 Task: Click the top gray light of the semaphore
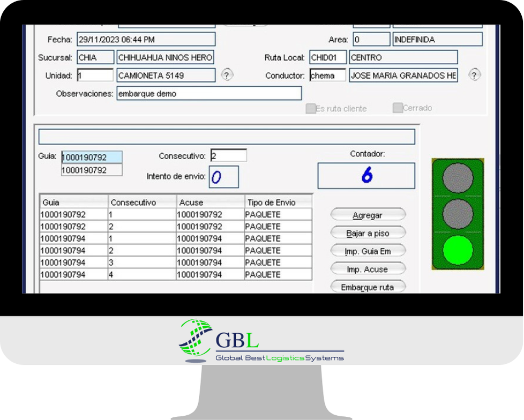pyautogui.click(x=458, y=181)
